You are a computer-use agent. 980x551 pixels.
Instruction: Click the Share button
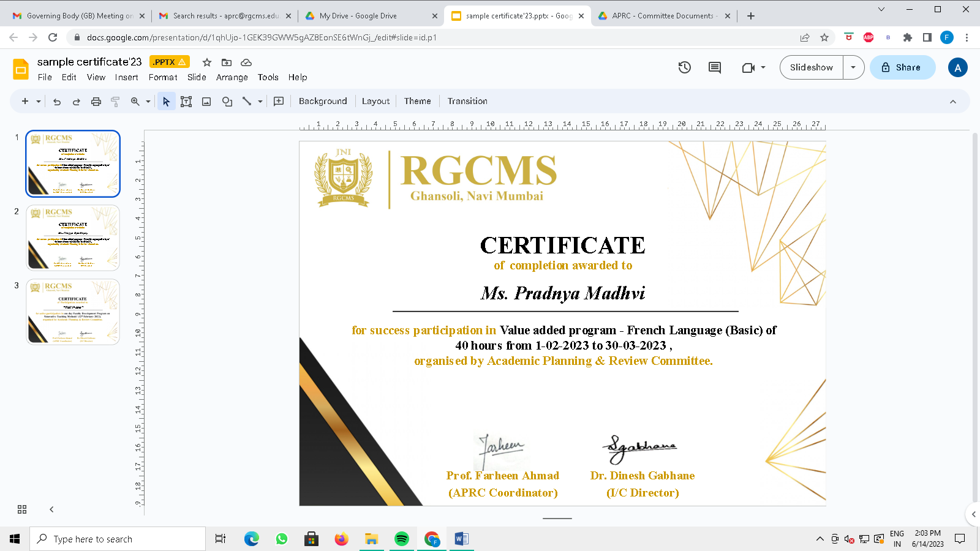(x=902, y=67)
